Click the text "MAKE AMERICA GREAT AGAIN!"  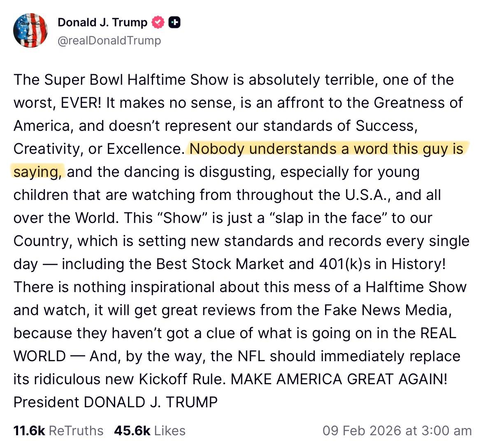(339, 379)
